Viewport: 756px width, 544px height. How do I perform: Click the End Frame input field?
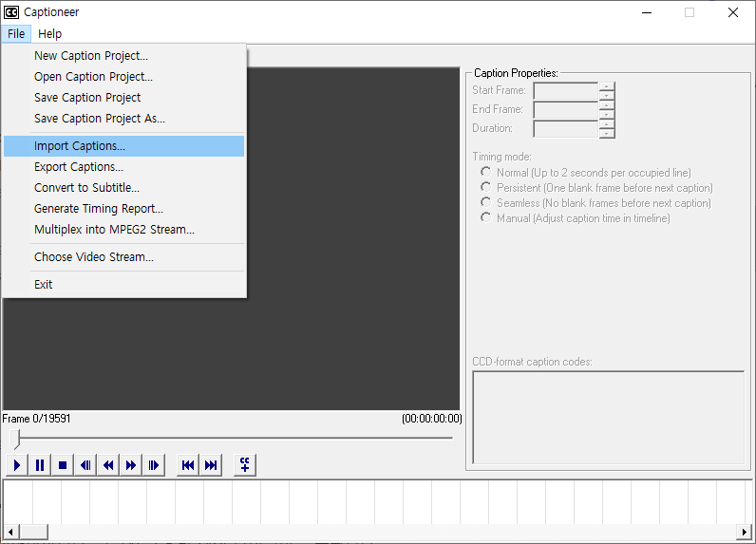(x=566, y=109)
